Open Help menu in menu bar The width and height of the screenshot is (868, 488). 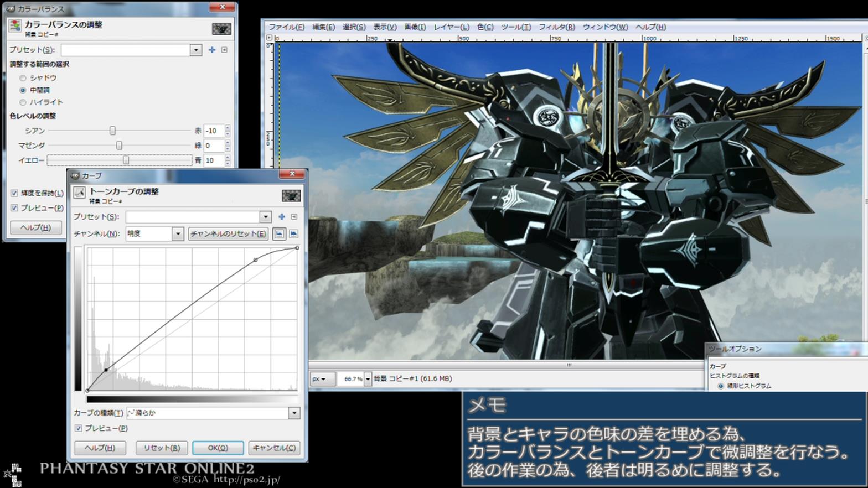(x=650, y=27)
